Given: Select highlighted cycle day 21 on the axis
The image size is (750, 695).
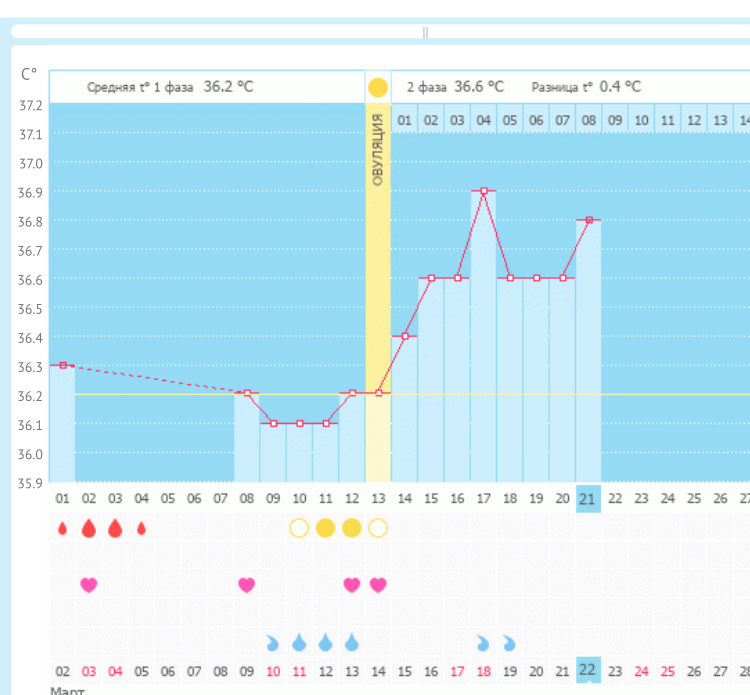Looking at the screenshot, I should pyautogui.click(x=589, y=498).
